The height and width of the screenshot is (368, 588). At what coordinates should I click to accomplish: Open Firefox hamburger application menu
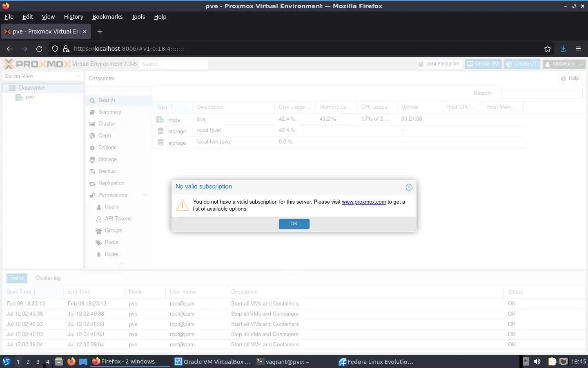[x=578, y=49]
